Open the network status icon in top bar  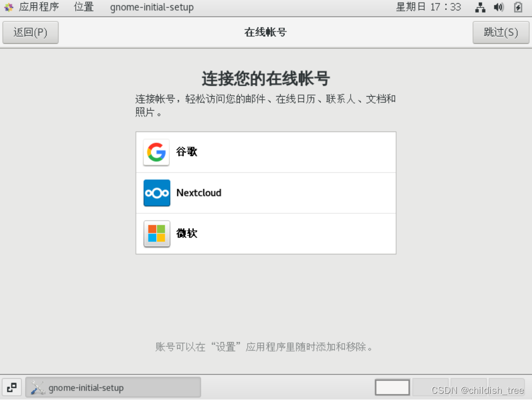(x=480, y=7)
